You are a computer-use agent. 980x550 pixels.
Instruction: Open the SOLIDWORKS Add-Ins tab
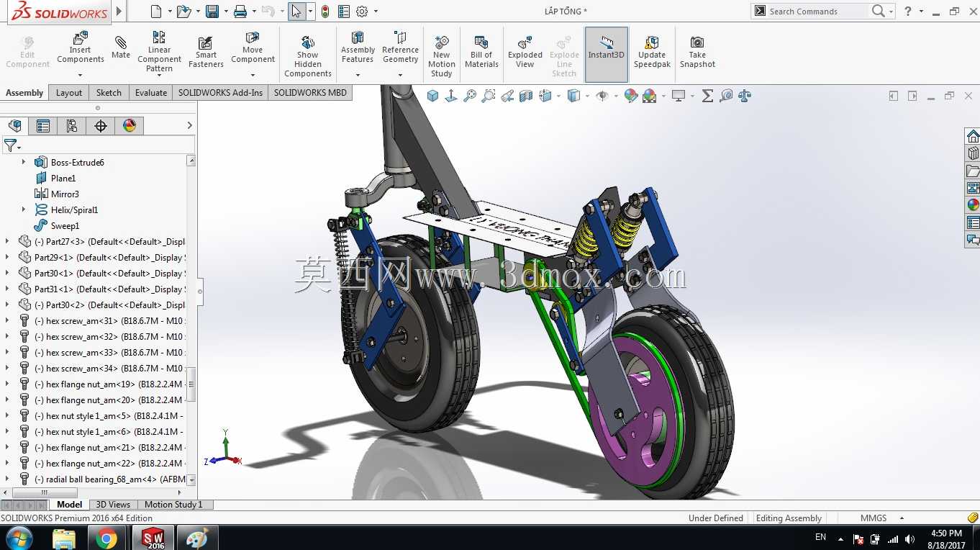[x=220, y=93]
